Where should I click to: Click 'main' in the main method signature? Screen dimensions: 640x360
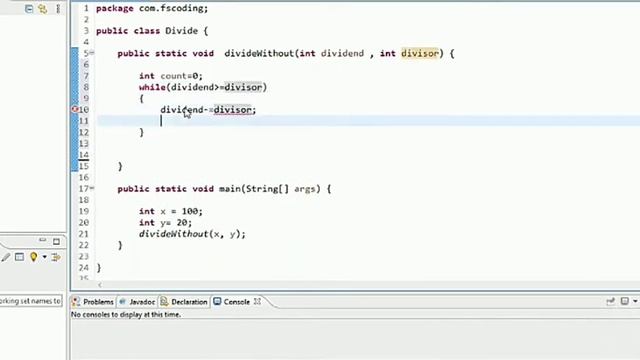(x=230, y=189)
